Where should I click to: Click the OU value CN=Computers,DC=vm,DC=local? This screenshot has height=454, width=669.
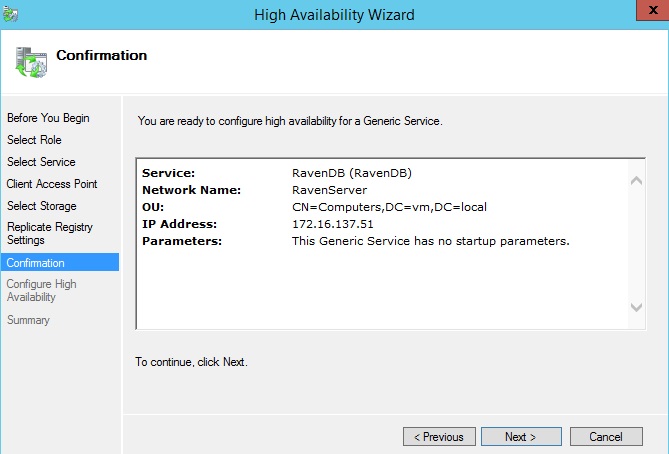tap(389, 207)
